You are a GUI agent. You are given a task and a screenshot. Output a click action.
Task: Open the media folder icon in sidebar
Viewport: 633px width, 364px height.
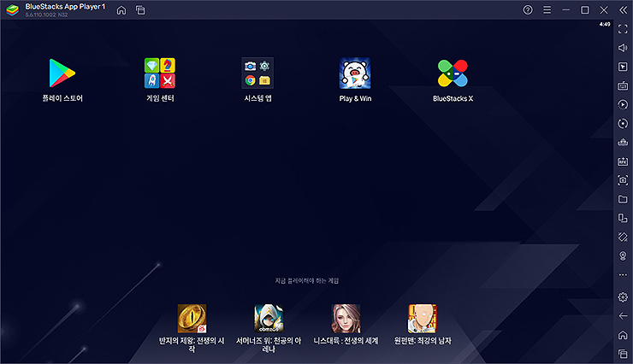[623, 199]
